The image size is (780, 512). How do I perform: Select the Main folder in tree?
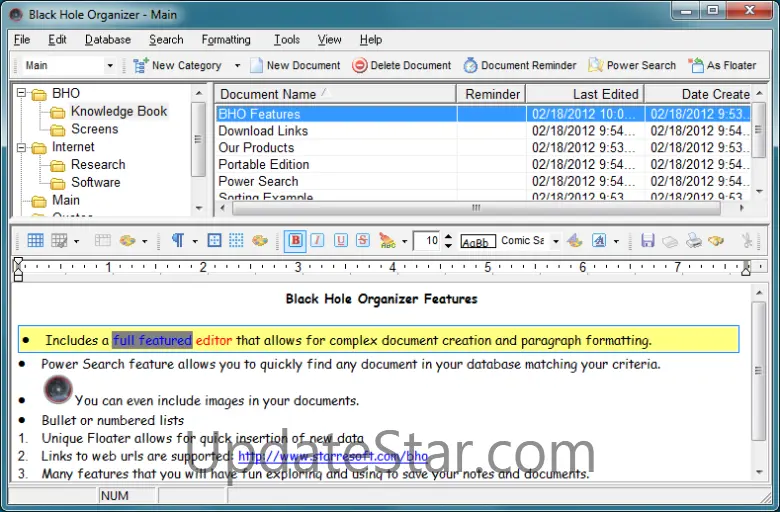[66, 200]
